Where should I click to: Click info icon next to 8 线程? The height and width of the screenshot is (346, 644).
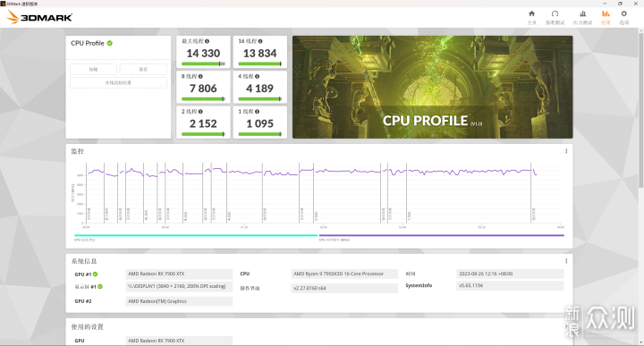200,76
